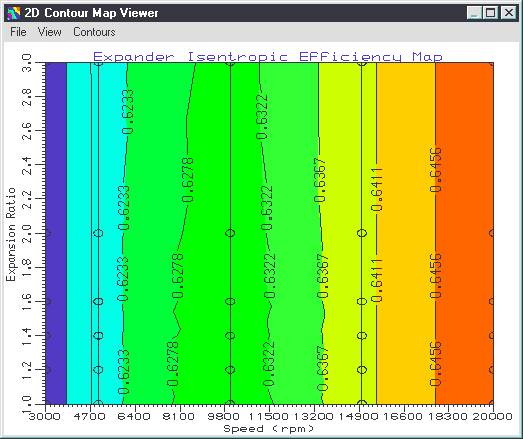Maximize the contour viewer window

tap(490, 13)
